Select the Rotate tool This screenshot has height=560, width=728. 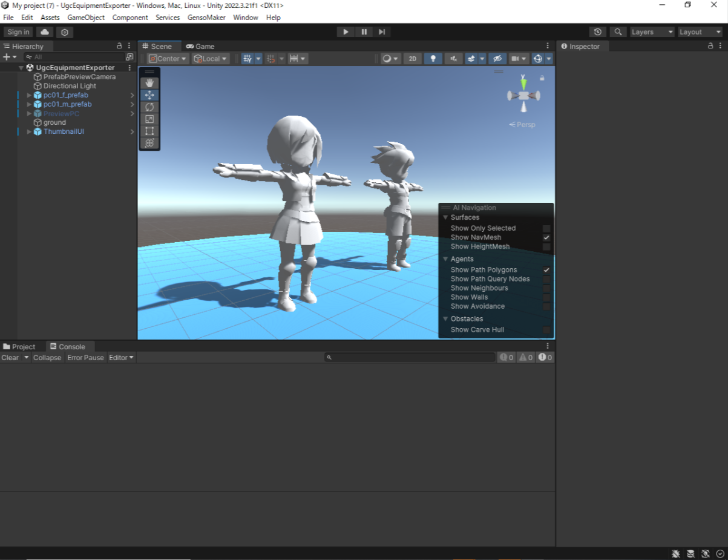149,107
